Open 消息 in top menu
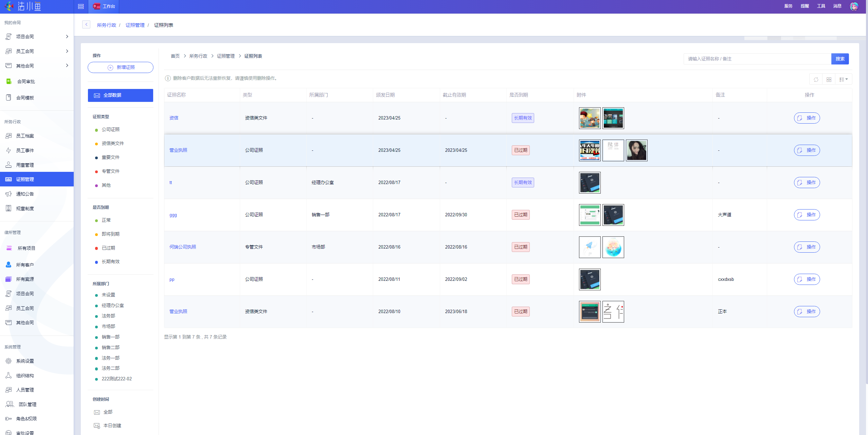868x435 pixels. 837,6
